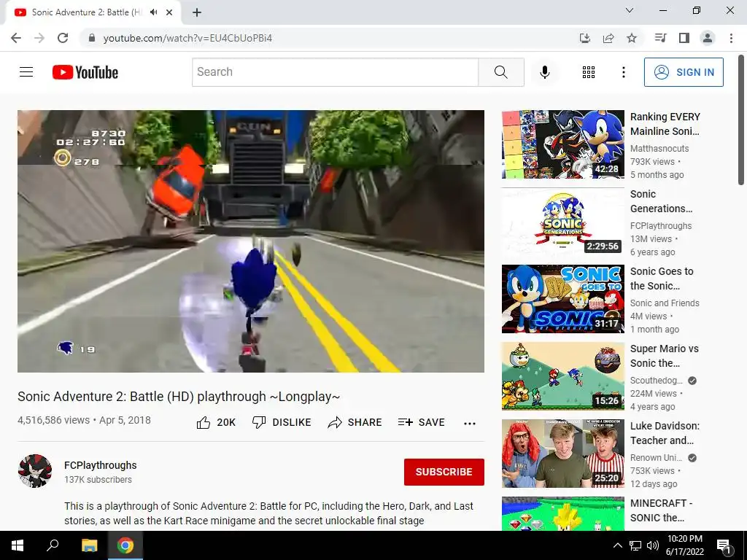The image size is (747, 560).
Task: Click Super Mario vs Sonic title
Action: click(x=664, y=356)
